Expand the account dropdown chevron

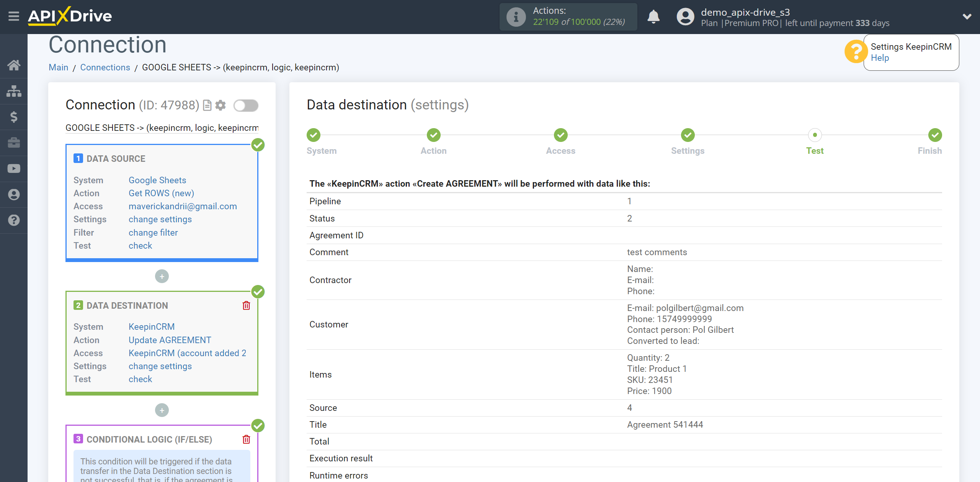coord(967,16)
